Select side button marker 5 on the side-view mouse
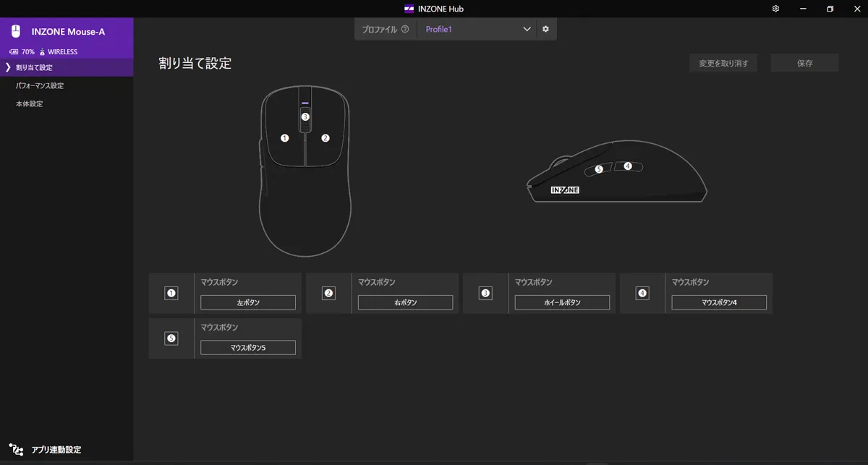 (599, 169)
